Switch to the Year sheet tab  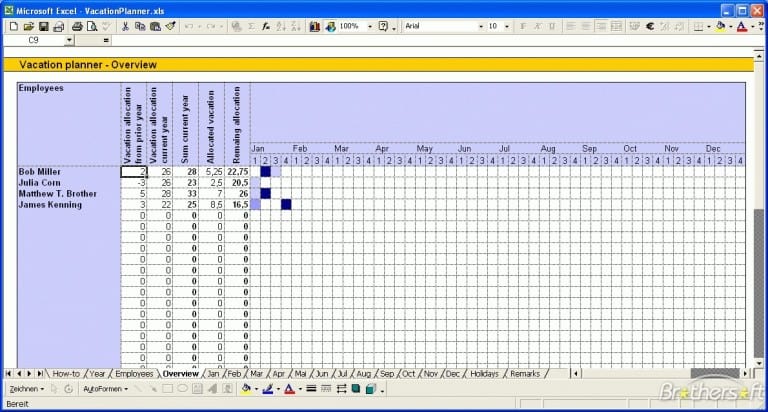(x=97, y=374)
